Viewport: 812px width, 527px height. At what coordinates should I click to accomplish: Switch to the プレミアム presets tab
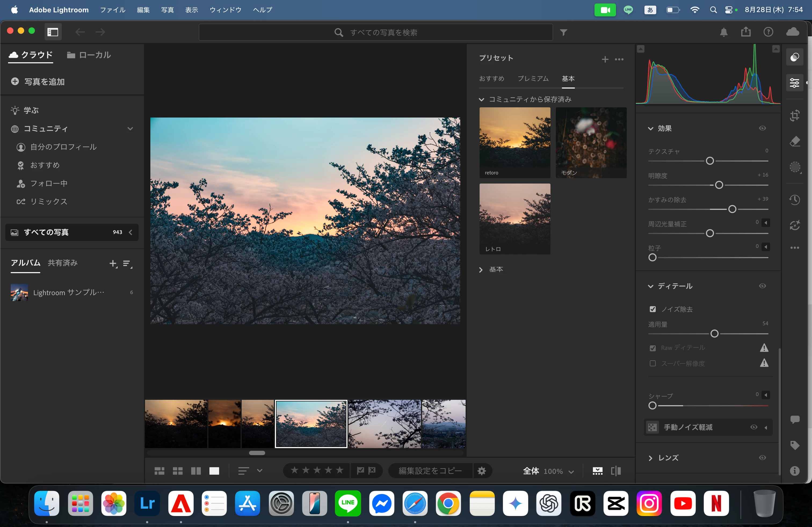(x=533, y=79)
